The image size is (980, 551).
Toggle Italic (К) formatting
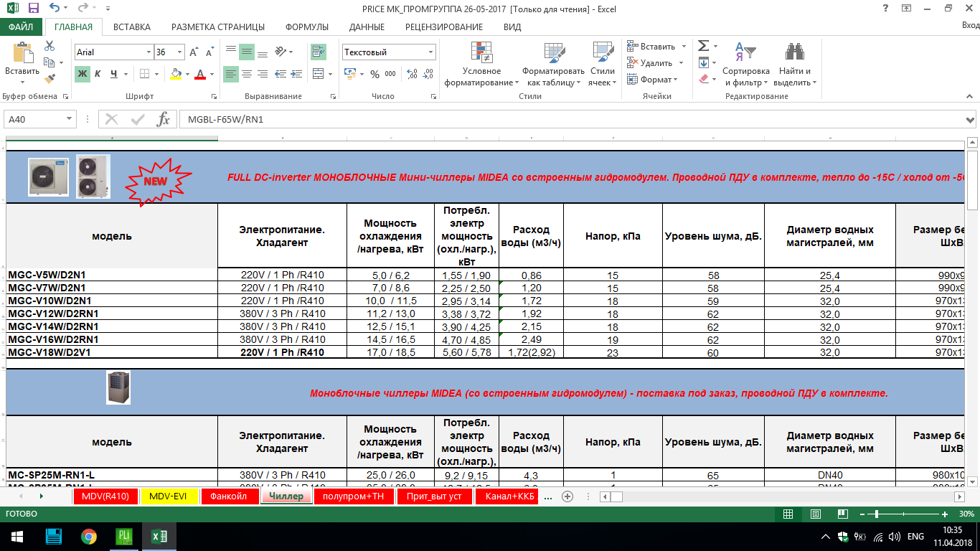coord(98,74)
